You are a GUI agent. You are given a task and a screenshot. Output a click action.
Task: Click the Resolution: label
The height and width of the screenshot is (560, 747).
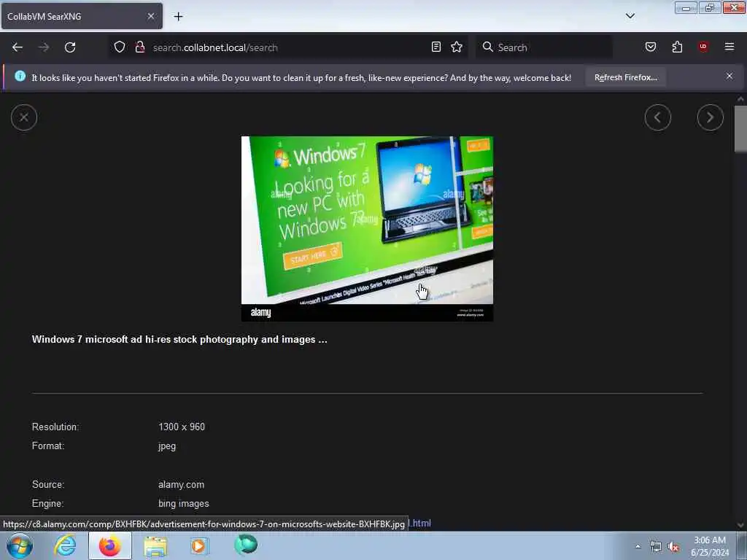coord(55,427)
